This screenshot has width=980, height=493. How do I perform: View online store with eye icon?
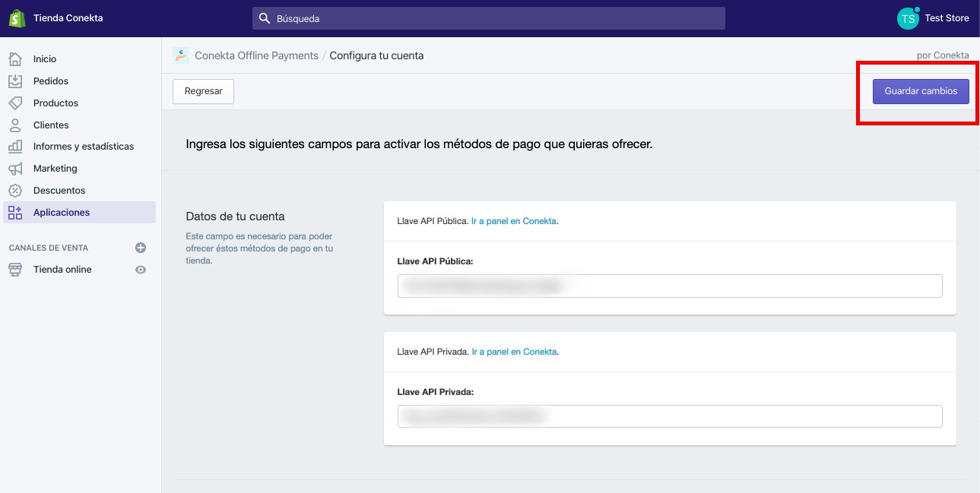(140, 270)
